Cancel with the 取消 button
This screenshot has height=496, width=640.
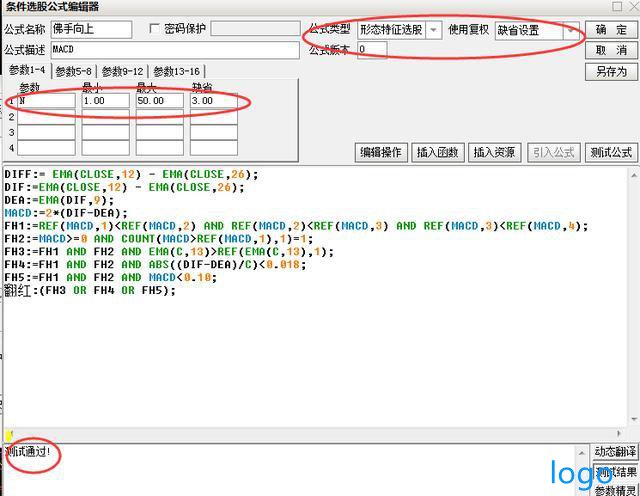click(611, 51)
